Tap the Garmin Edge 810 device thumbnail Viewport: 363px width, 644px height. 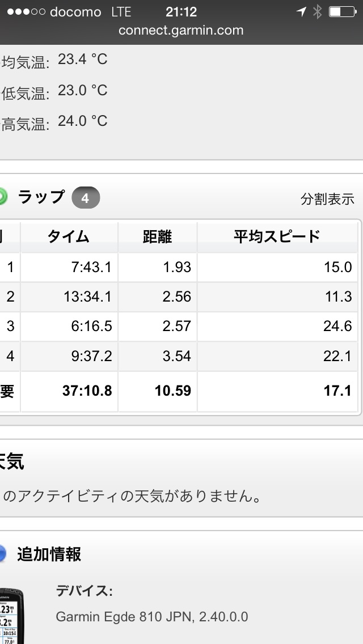point(11,616)
